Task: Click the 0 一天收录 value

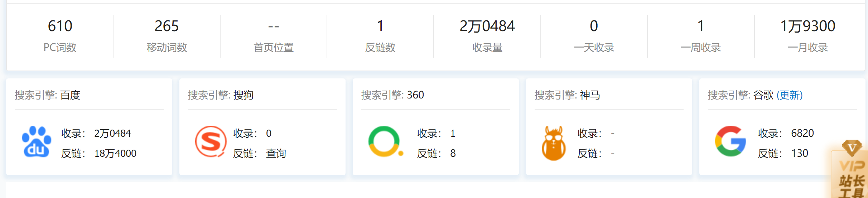Action: point(594,26)
